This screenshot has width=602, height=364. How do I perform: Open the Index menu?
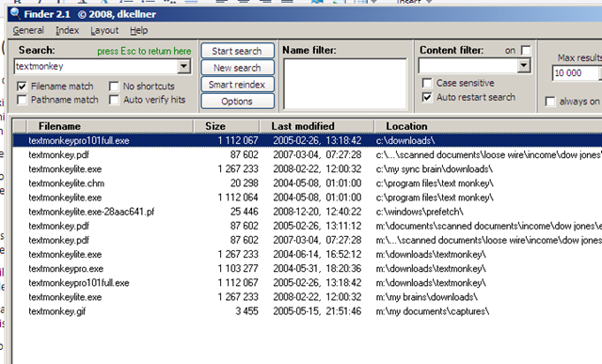pos(67,30)
